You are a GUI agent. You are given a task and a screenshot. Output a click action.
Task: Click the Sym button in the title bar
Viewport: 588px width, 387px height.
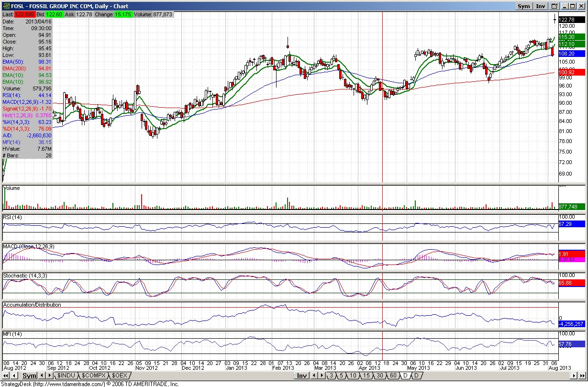coord(524,6)
